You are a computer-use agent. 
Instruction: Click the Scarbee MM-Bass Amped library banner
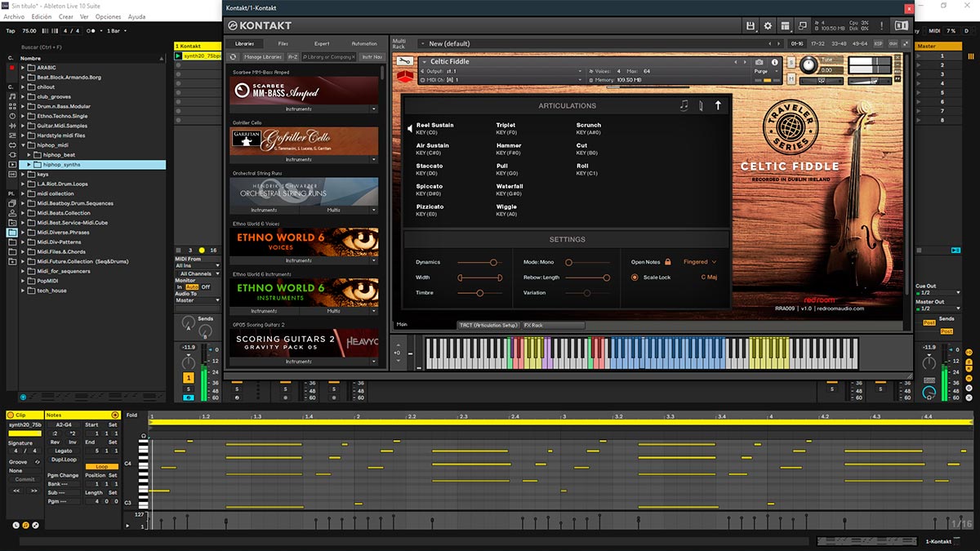click(304, 90)
